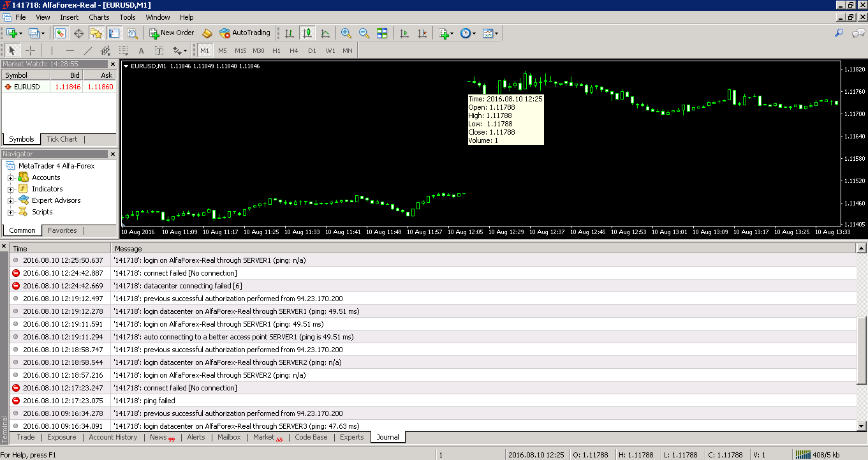
Task: Tile chart windows icon
Action: click(x=382, y=33)
